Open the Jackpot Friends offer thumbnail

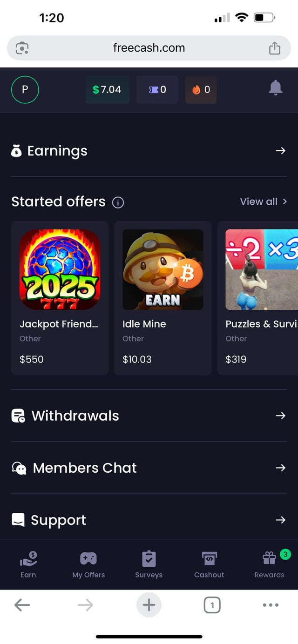[60, 269]
